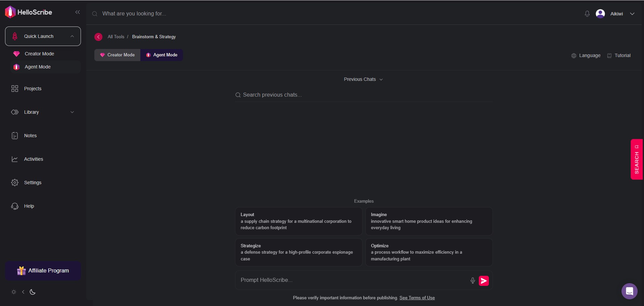Open notifications bell
Image resolution: width=644 pixels, height=306 pixels.
(x=587, y=14)
